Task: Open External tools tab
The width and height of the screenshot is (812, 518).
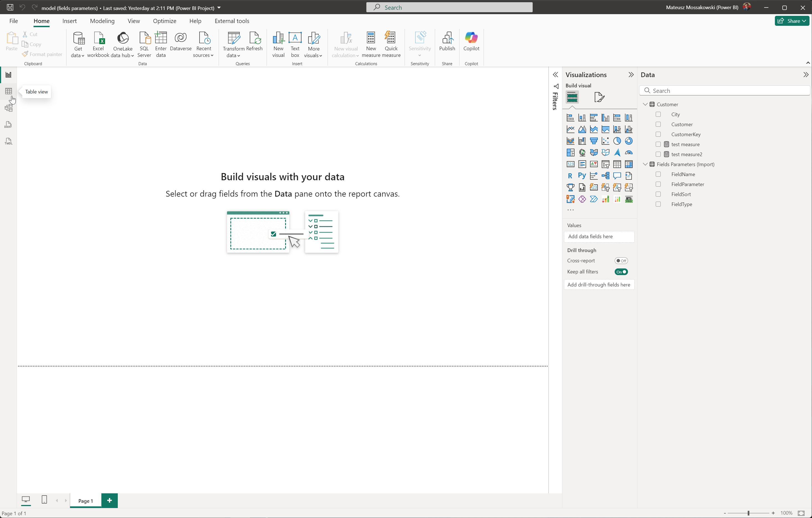Action: pyautogui.click(x=232, y=21)
